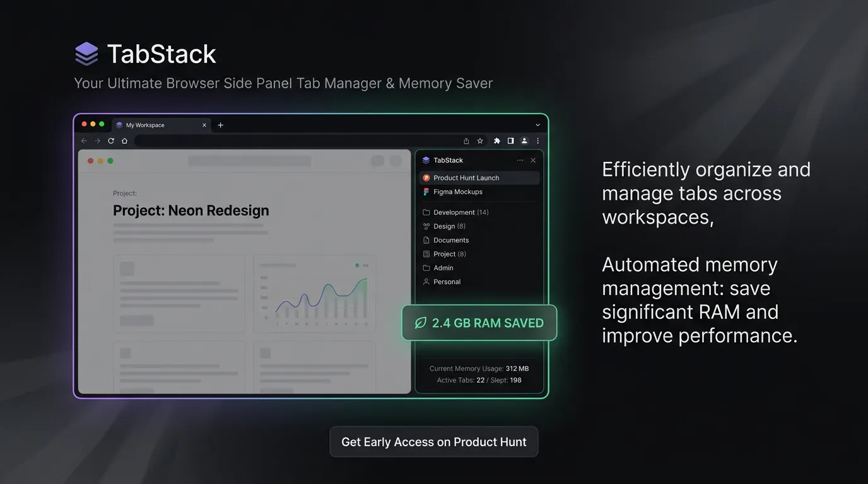
Task: Click the share icon in the browser toolbar
Action: pyautogui.click(x=466, y=141)
